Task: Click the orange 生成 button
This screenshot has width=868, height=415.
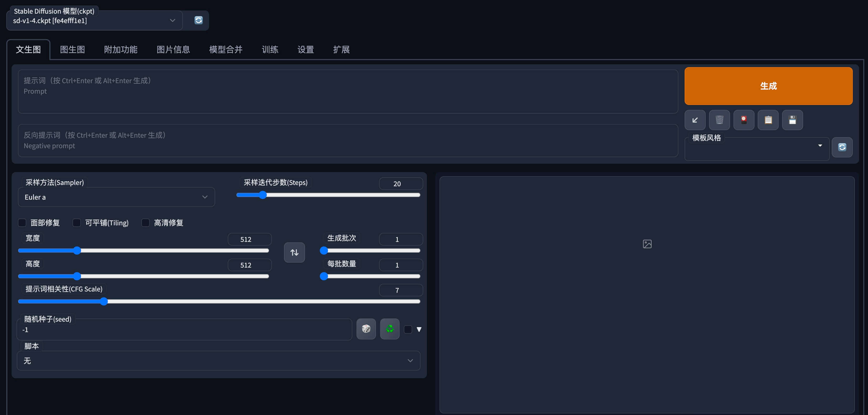Action: click(x=768, y=86)
